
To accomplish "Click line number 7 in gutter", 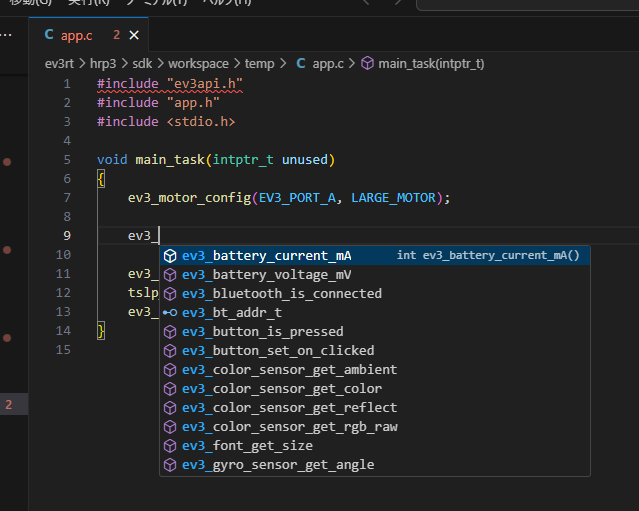I will pos(67,198).
